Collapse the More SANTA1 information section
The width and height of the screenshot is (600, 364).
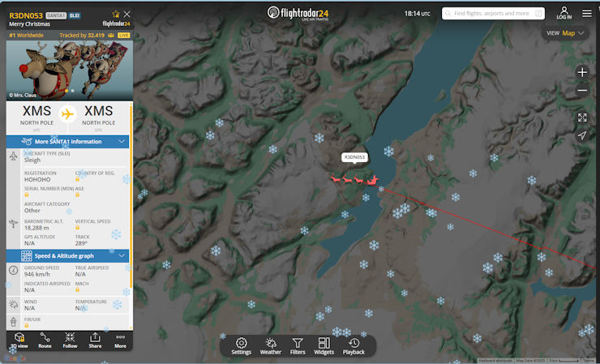(x=122, y=141)
